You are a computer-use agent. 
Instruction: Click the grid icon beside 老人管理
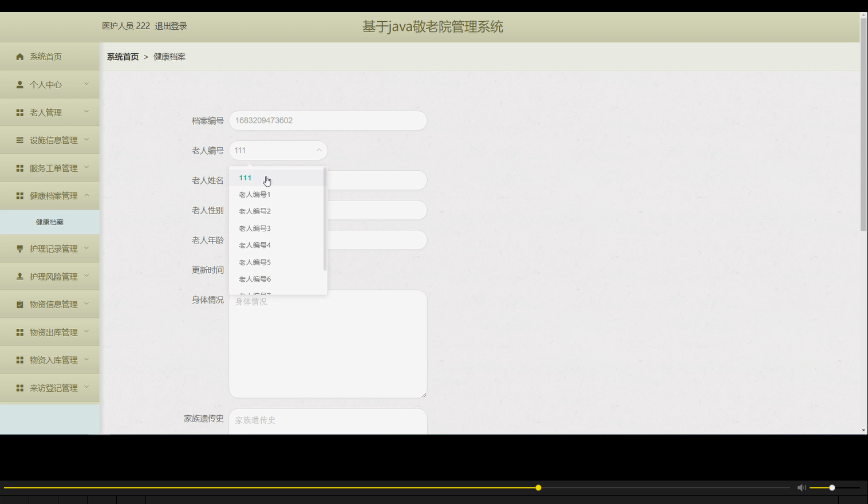click(x=20, y=113)
